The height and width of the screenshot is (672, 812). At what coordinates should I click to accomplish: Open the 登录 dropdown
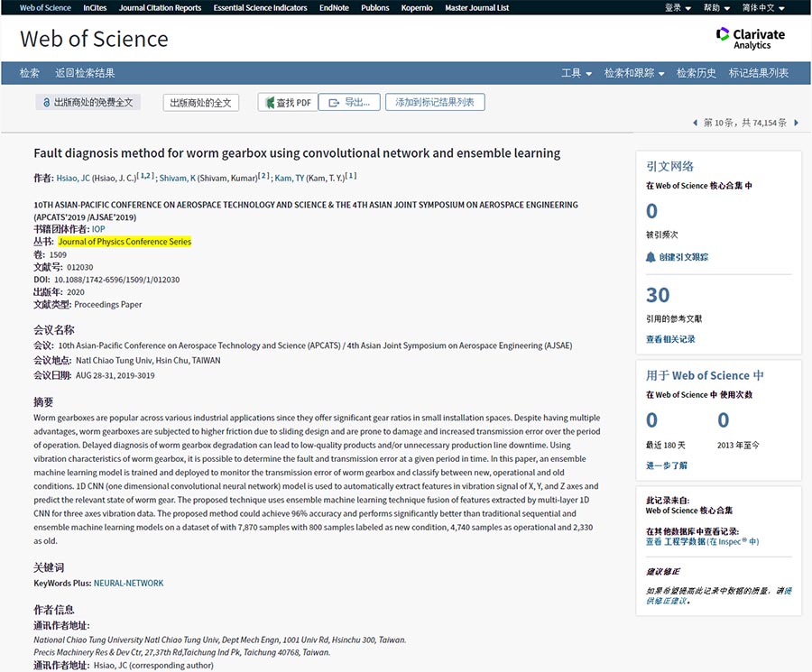678,8
